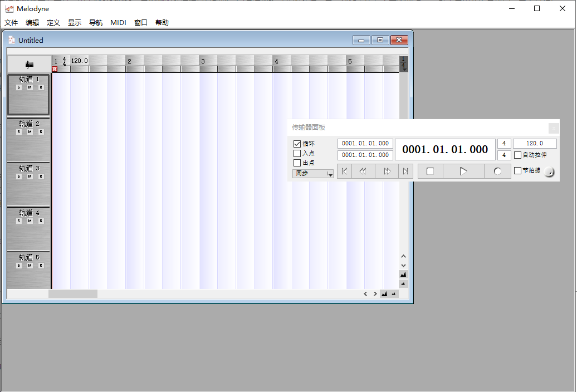
Task: Solo track 轨道 4
Action: (x=19, y=221)
